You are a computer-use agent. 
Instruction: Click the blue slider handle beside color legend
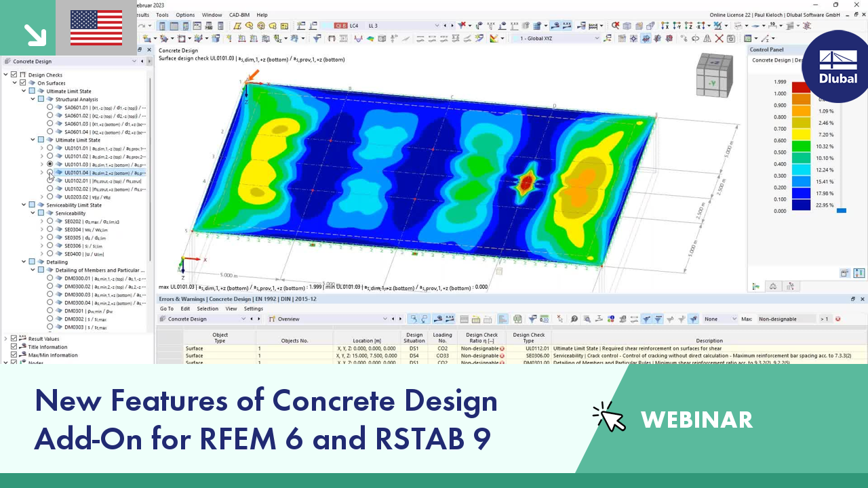[x=842, y=211]
